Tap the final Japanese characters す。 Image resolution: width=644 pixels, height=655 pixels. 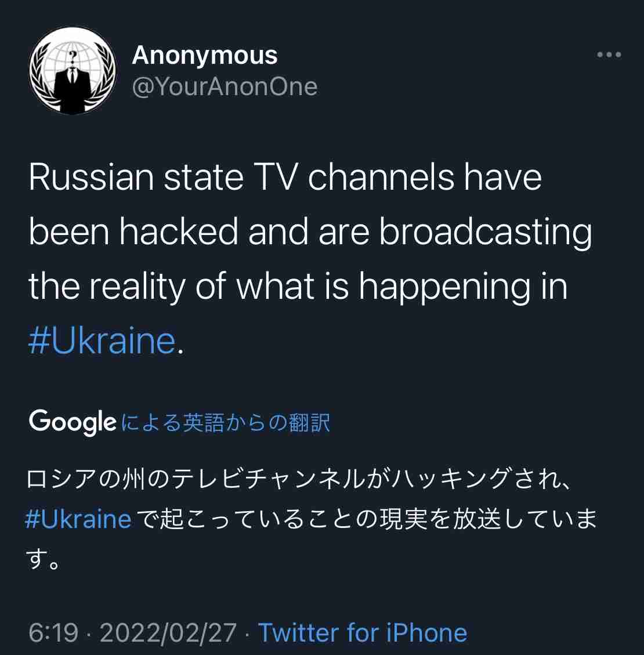coord(43,559)
